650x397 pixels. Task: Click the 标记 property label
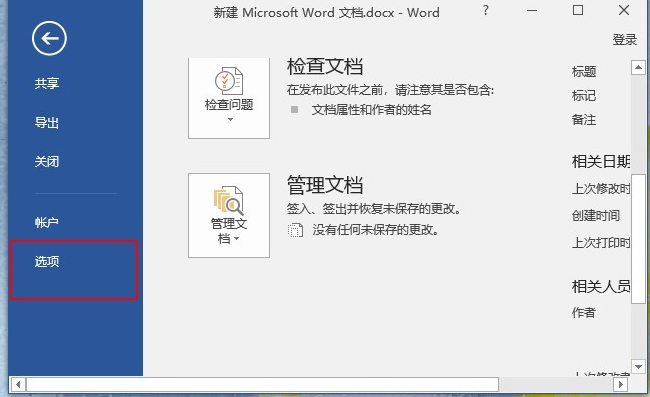click(584, 96)
